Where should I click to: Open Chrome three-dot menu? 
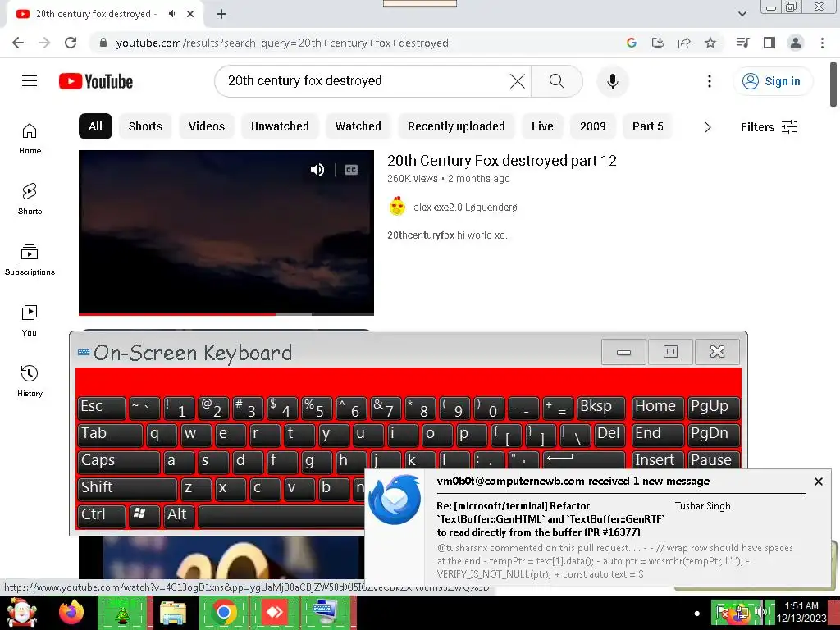coord(822,43)
